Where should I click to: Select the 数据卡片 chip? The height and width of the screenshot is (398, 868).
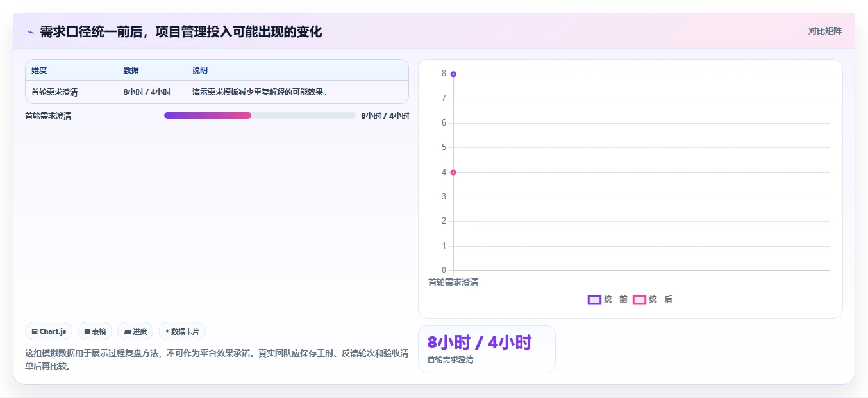pos(182,331)
